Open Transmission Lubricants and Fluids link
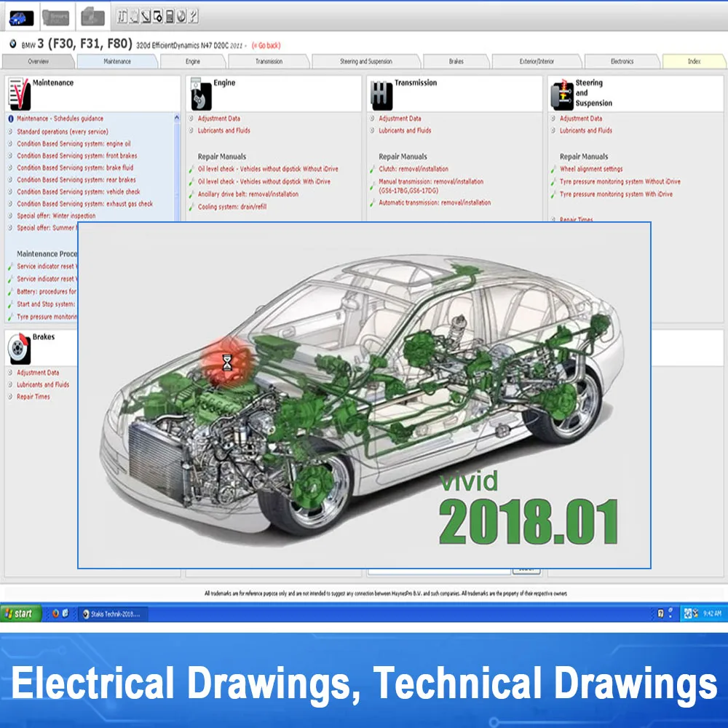The image size is (728, 728). (405, 131)
